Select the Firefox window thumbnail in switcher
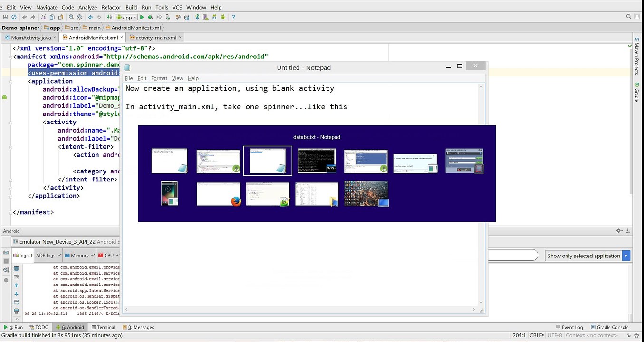The height and width of the screenshot is (342, 644). click(x=219, y=194)
